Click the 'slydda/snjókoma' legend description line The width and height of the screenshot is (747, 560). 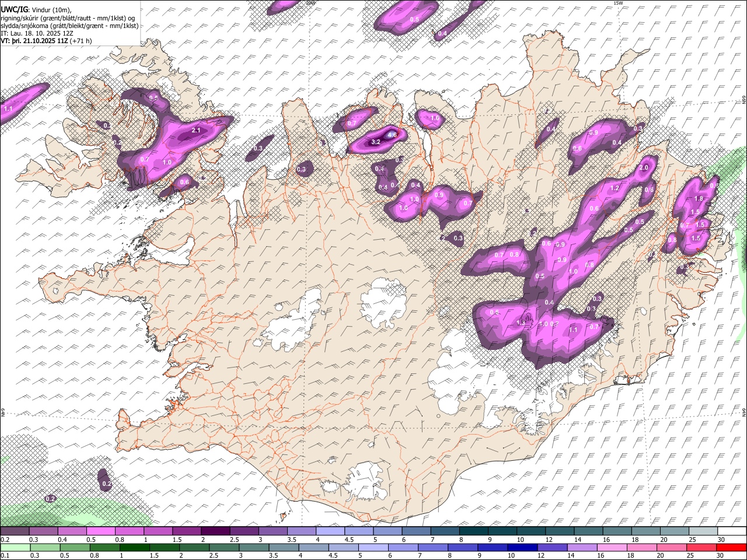point(69,26)
